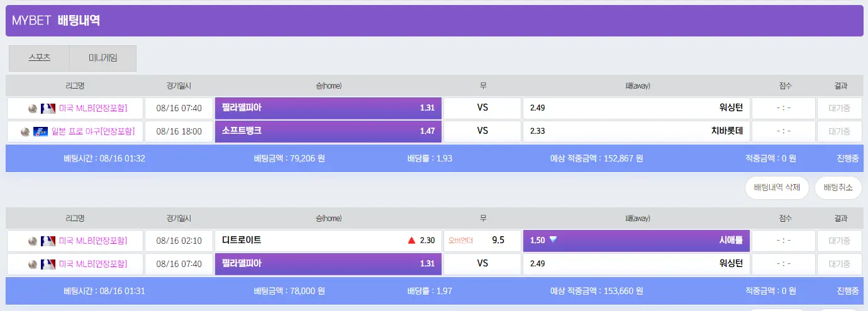Viewport: 868px width, 311px height.
Task: Click the red up-arrow icon next to 디트로이트
Action: tap(411, 240)
